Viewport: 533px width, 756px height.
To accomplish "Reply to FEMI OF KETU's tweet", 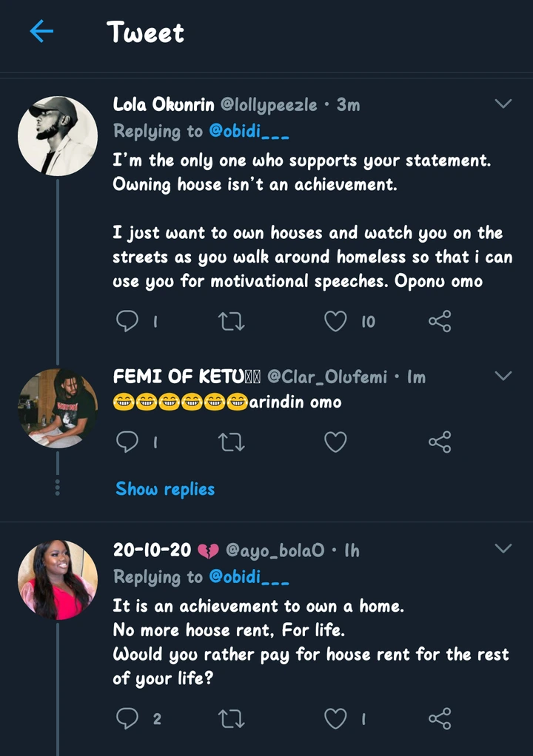I will (127, 442).
